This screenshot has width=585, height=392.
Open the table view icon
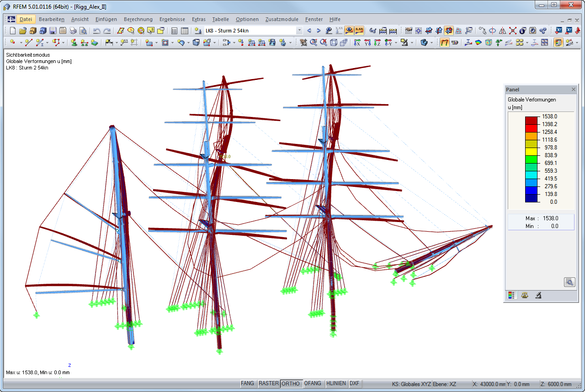[185, 31]
